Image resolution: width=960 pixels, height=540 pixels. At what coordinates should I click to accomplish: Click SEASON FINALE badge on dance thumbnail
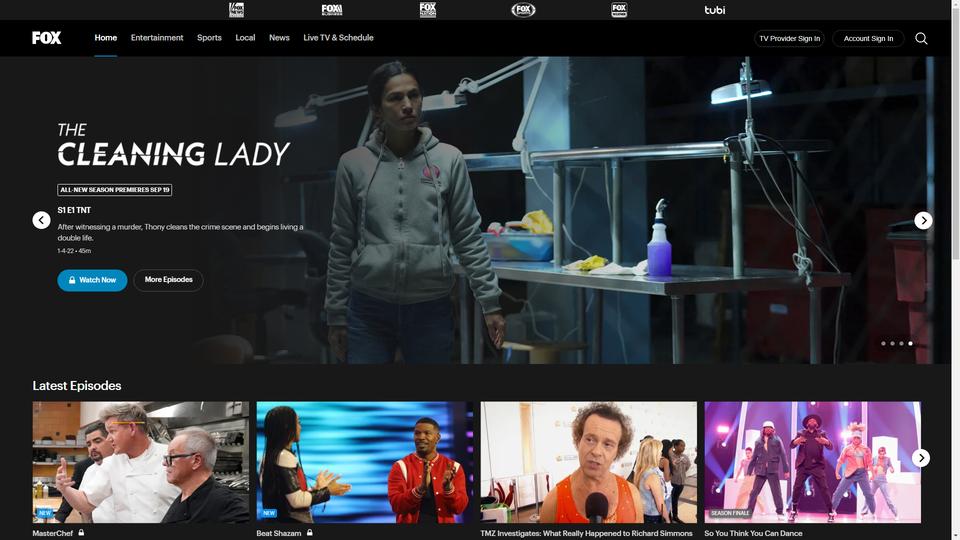(x=730, y=513)
